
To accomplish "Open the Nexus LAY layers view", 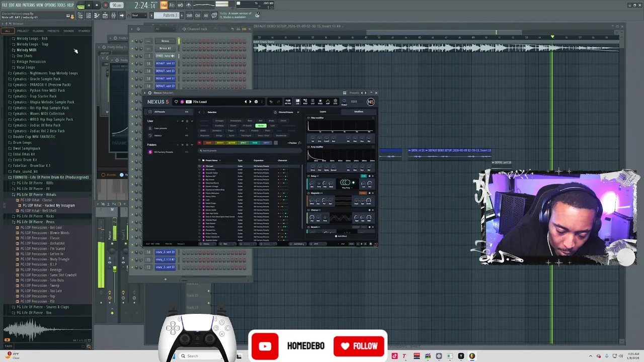I will pos(312,102).
